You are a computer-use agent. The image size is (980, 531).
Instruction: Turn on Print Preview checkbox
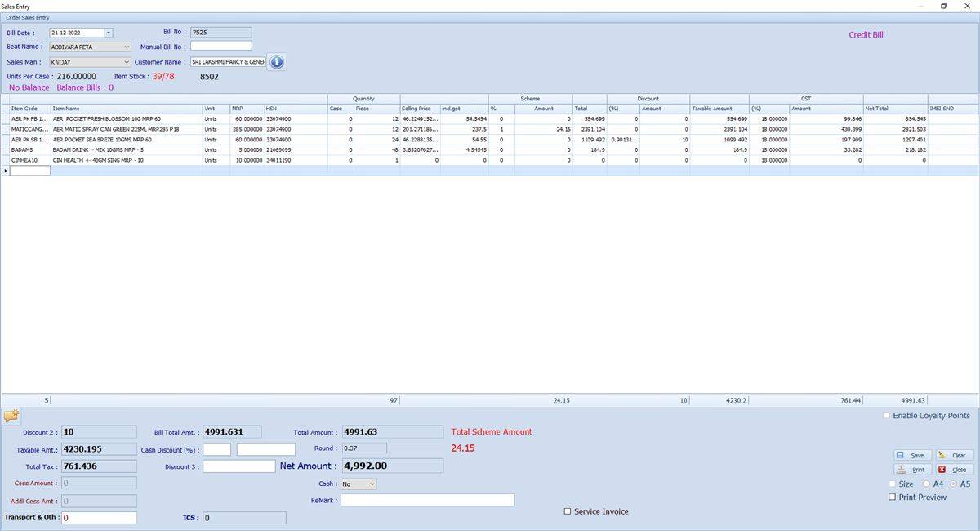pos(892,497)
